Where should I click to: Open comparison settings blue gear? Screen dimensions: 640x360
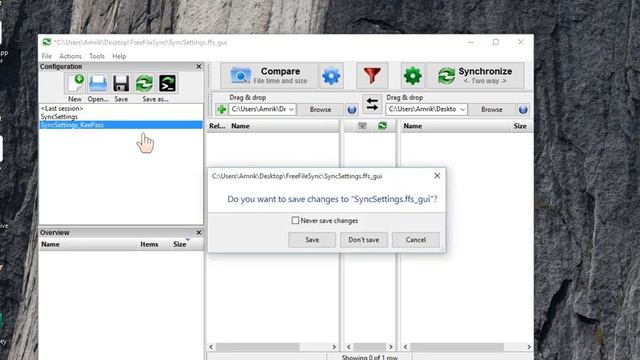point(331,76)
